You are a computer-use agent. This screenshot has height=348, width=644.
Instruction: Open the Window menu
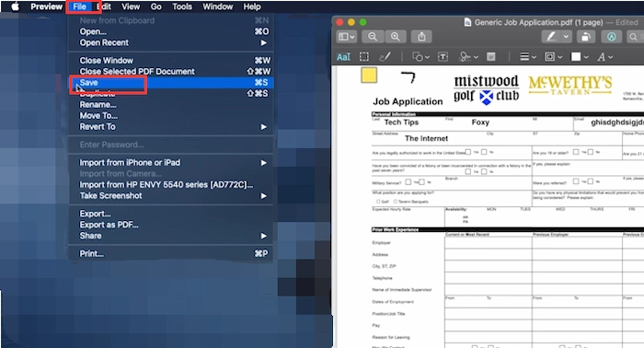point(218,6)
